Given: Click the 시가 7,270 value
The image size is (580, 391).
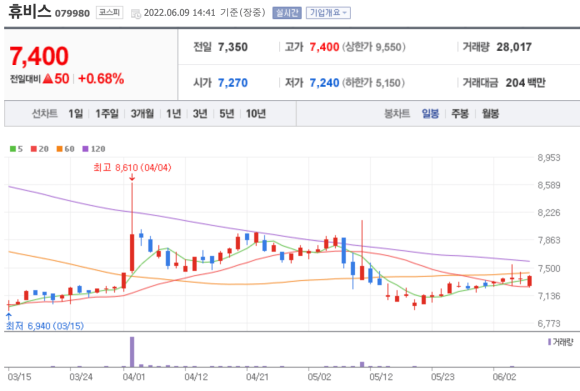Looking at the screenshot, I should pyautogui.click(x=233, y=83).
